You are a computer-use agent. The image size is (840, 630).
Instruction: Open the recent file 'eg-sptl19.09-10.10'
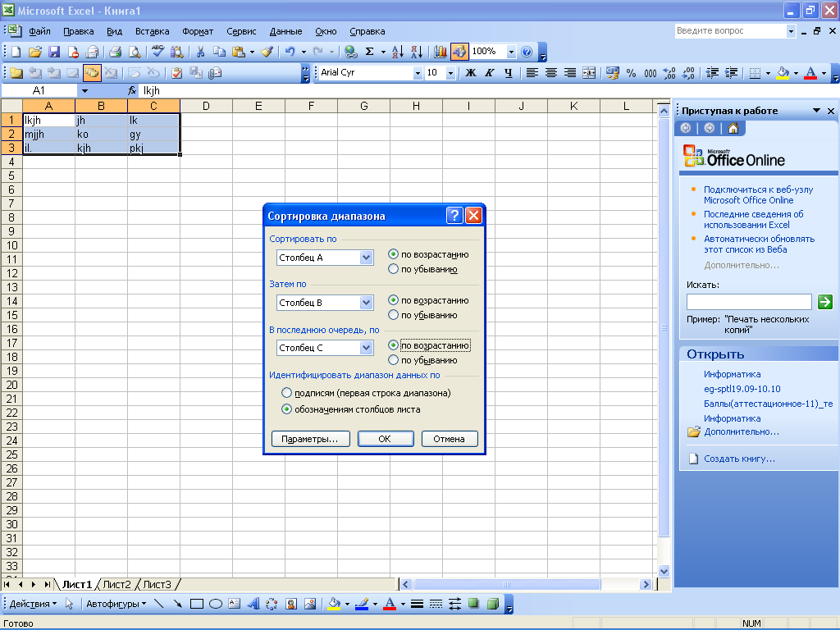coord(742,389)
